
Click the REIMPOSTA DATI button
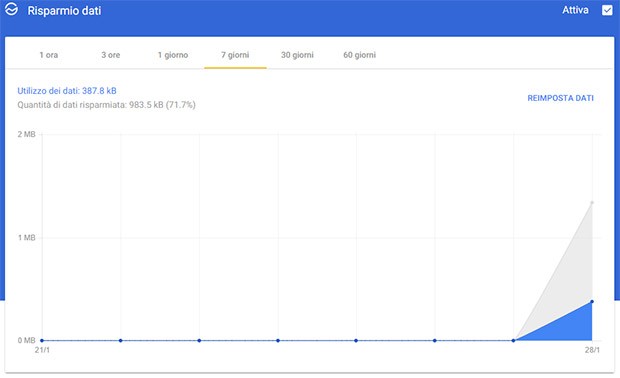[x=560, y=98]
